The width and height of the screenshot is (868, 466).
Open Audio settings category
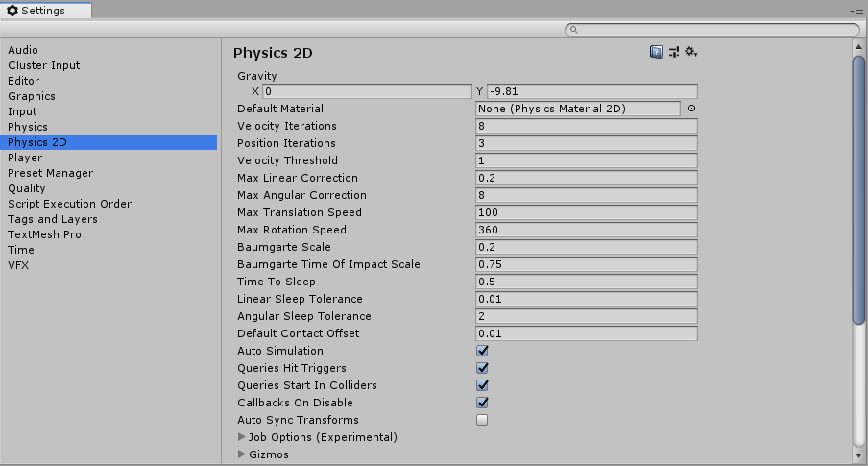tap(108, 50)
